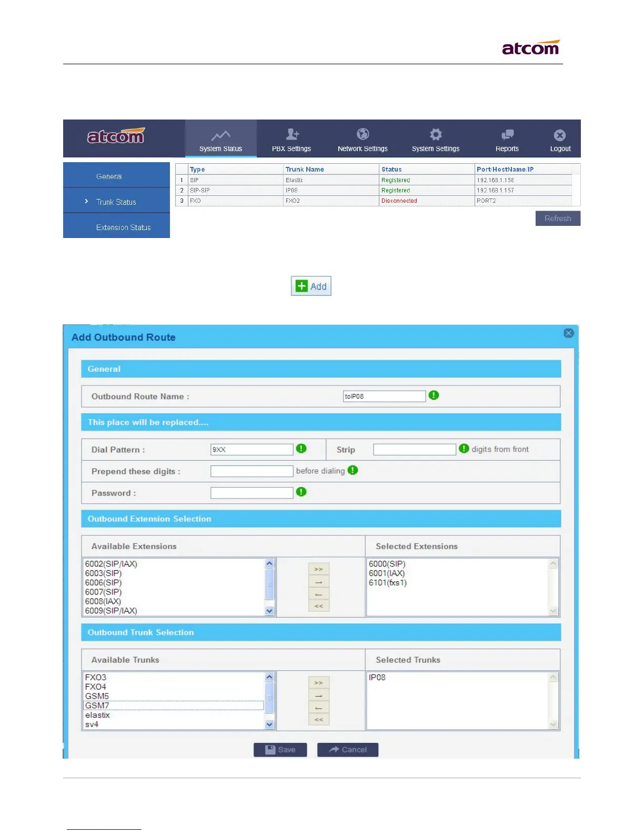Screen dimensions: 644x834
Task: Select sv4 in Available Trunks
Action: 92,725
